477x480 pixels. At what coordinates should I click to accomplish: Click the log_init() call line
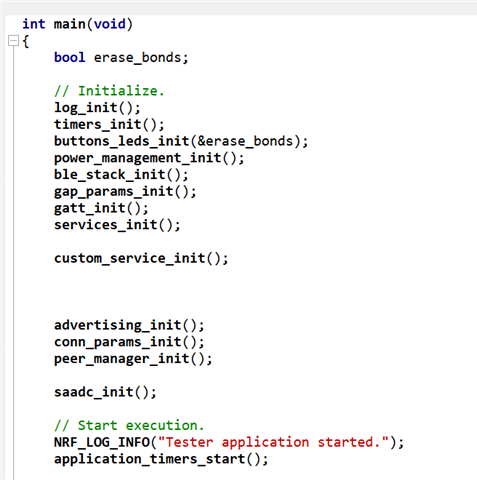coord(97,108)
